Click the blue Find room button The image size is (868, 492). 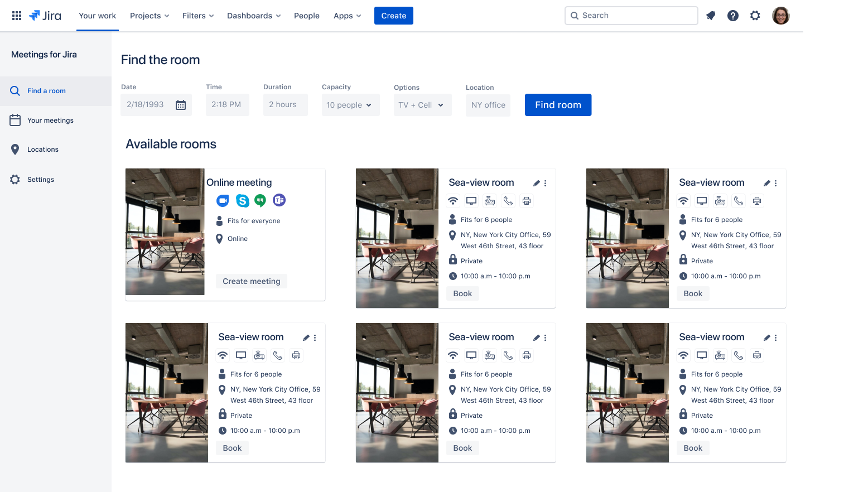pyautogui.click(x=558, y=105)
